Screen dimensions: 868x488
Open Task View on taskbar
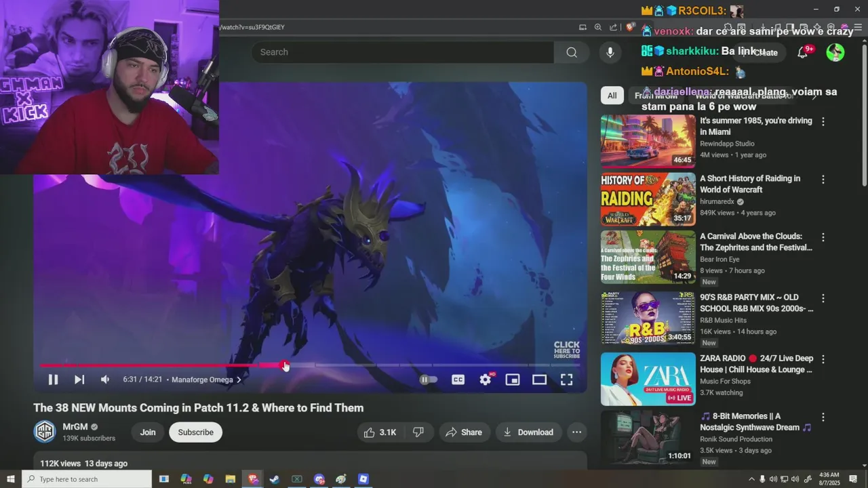click(x=164, y=479)
